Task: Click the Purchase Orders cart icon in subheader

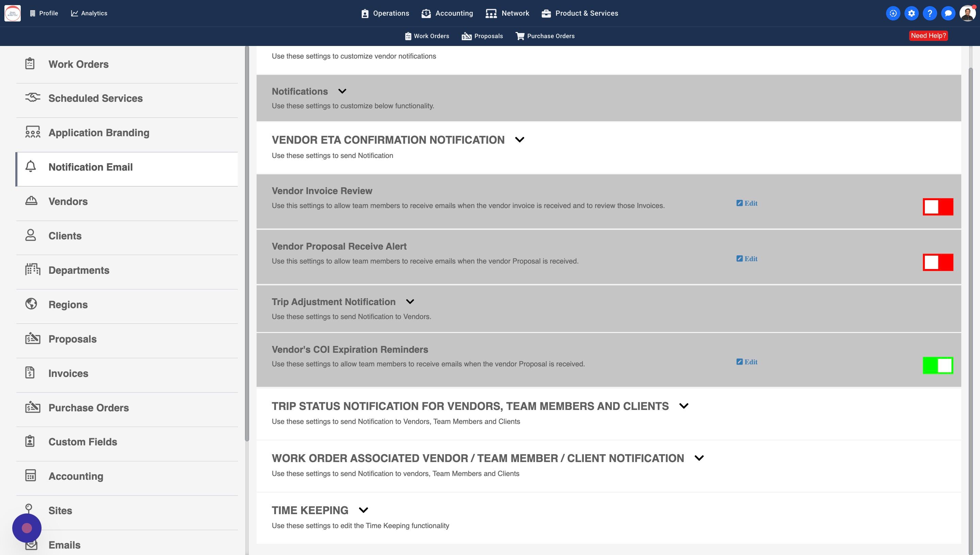Action: pyautogui.click(x=520, y=36)
